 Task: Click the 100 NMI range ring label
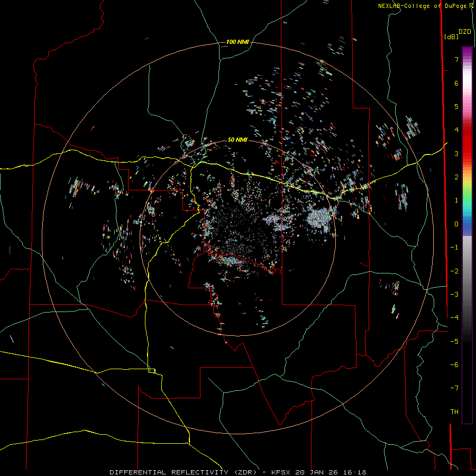click(237, 42)
